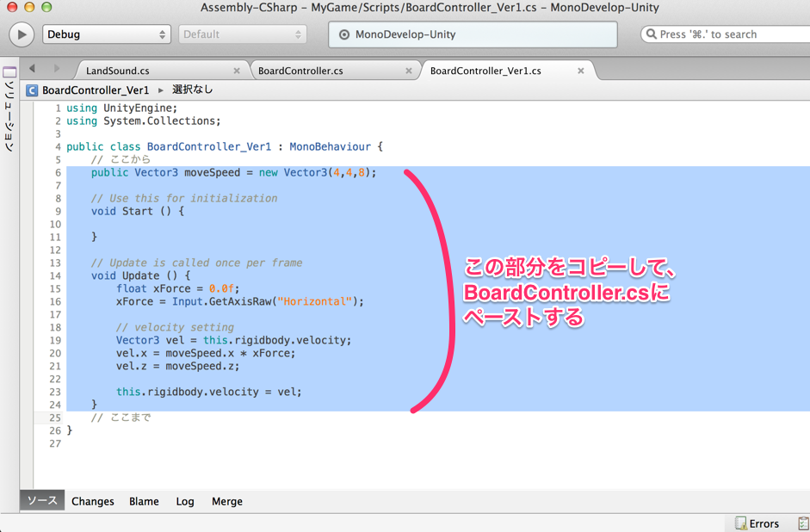810x532 pixels.
Task: Click the line 'using System.Collections;'
Action: [x=144, y=121]
